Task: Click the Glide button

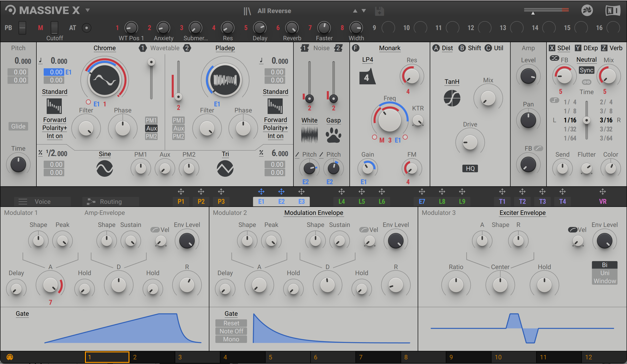Action: [x=18, y=126]
